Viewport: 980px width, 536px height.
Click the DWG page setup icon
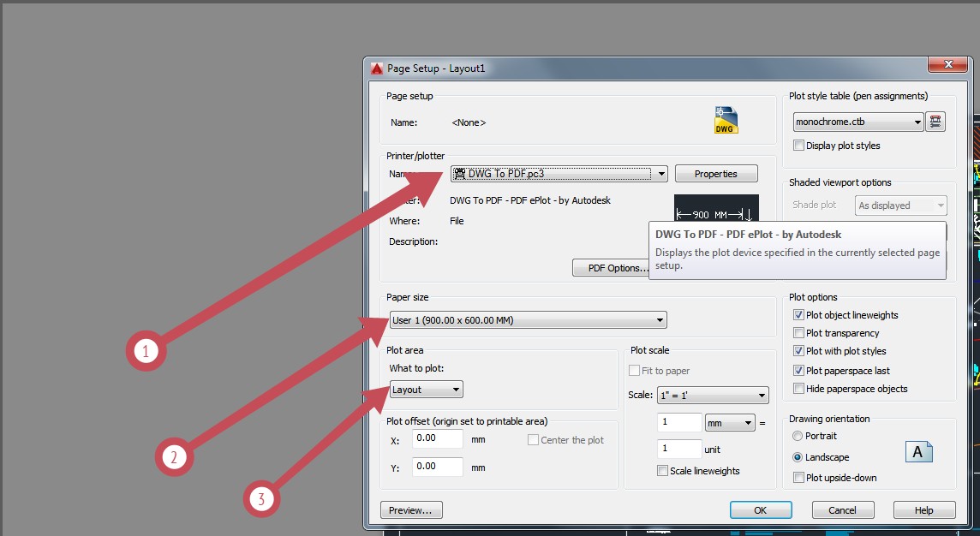pos(726,120)
